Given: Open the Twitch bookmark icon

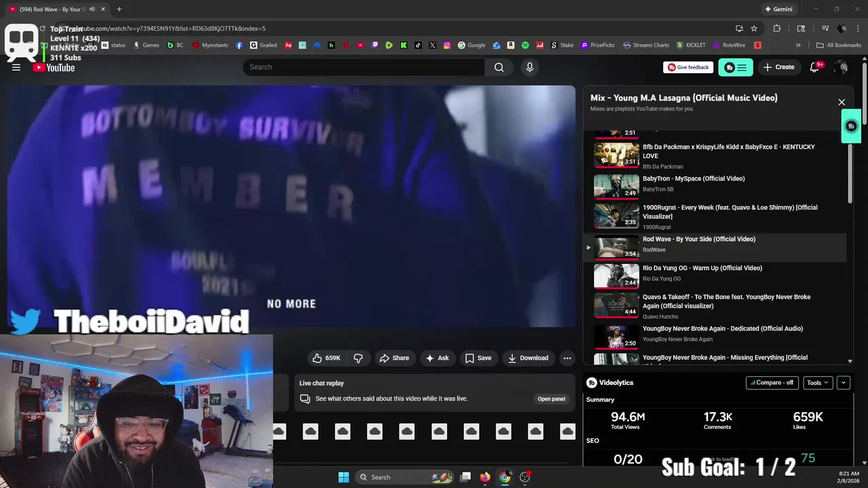Looking at the screenshot, I should tap(374, 45).
